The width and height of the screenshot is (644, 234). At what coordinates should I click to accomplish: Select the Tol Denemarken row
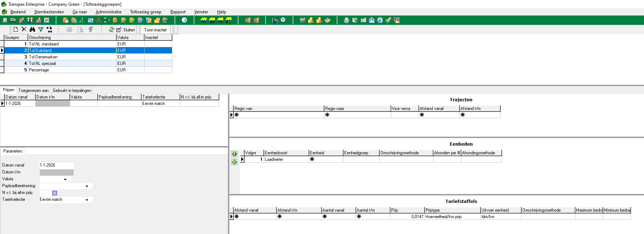(88, 57)
